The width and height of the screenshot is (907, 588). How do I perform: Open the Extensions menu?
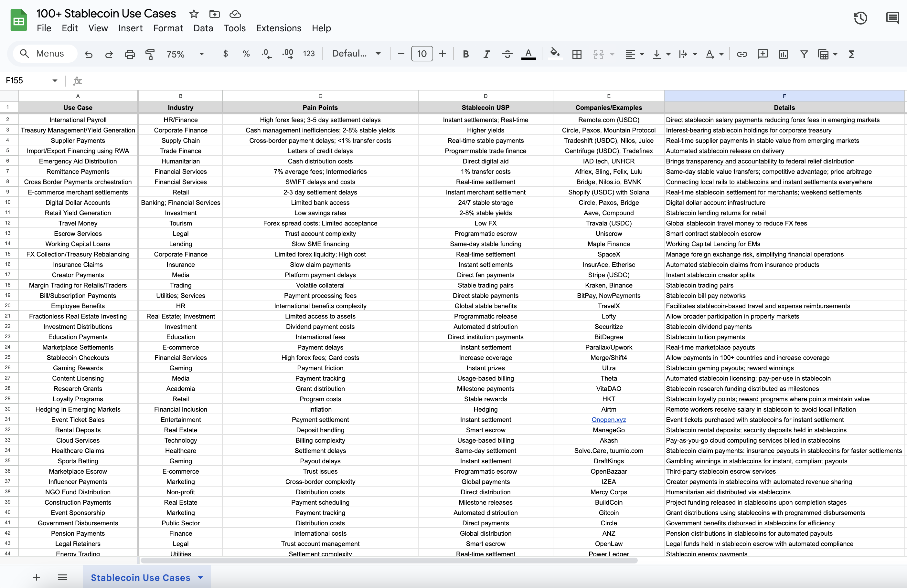(279, 28)
